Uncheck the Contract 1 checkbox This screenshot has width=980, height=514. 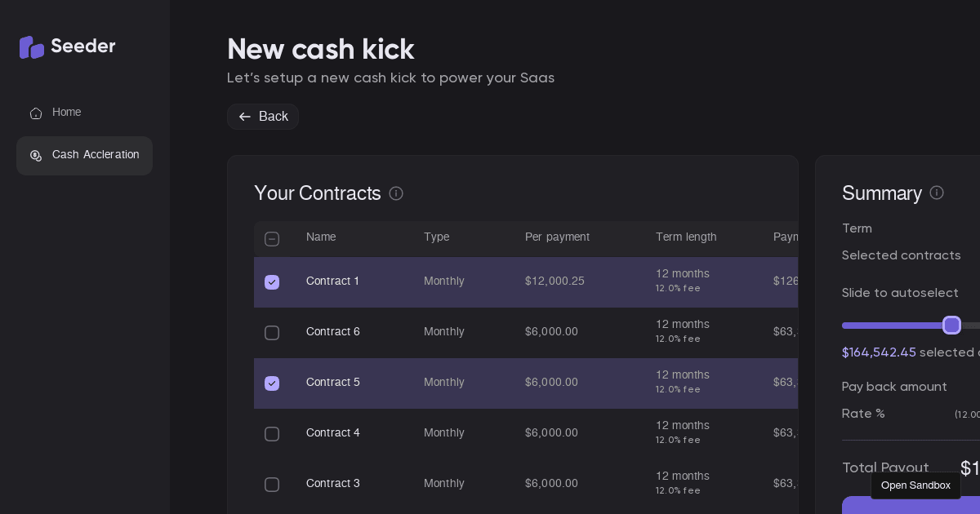coord(272,282)
